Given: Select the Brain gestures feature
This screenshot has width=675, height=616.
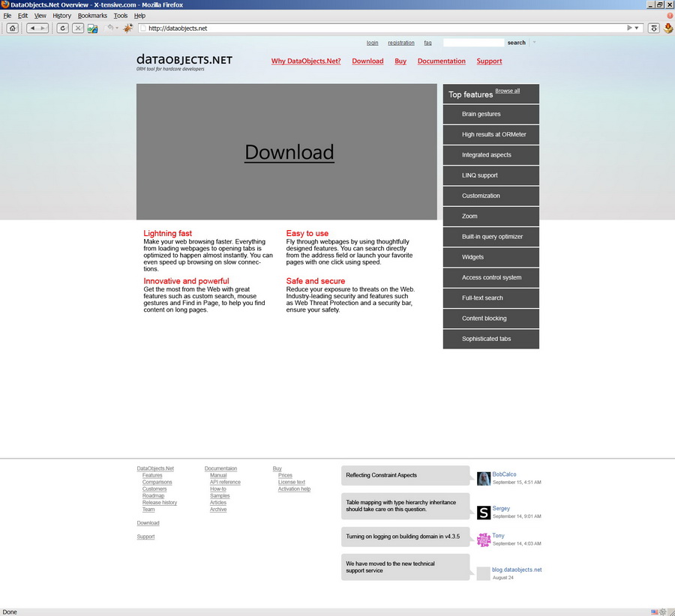Looking at the screenshot, I should 490,114.
